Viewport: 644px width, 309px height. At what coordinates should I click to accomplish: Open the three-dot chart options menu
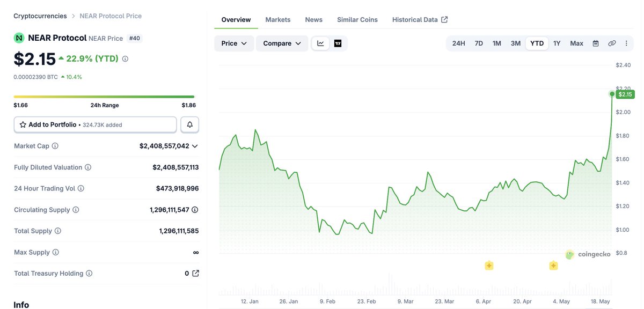pyautogui.click(x=626, y=43)
